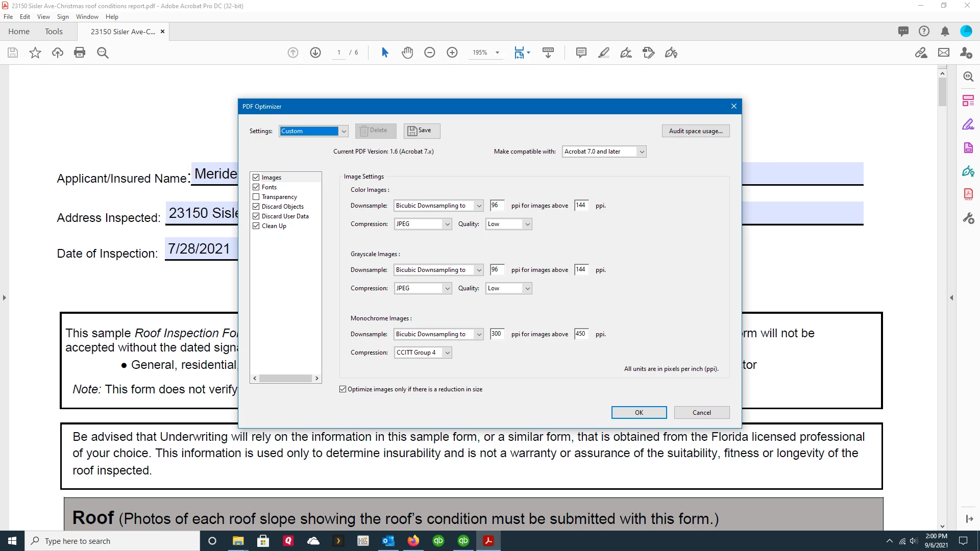
Task: Click the panel list horizontal scrollbar
Action: pyautogui.click(x=285, y=379)
